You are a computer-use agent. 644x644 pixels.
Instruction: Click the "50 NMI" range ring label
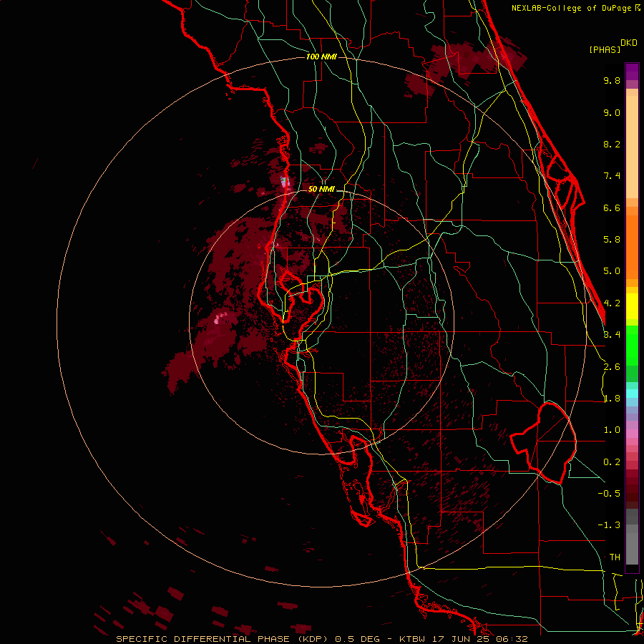click(321, 189)
